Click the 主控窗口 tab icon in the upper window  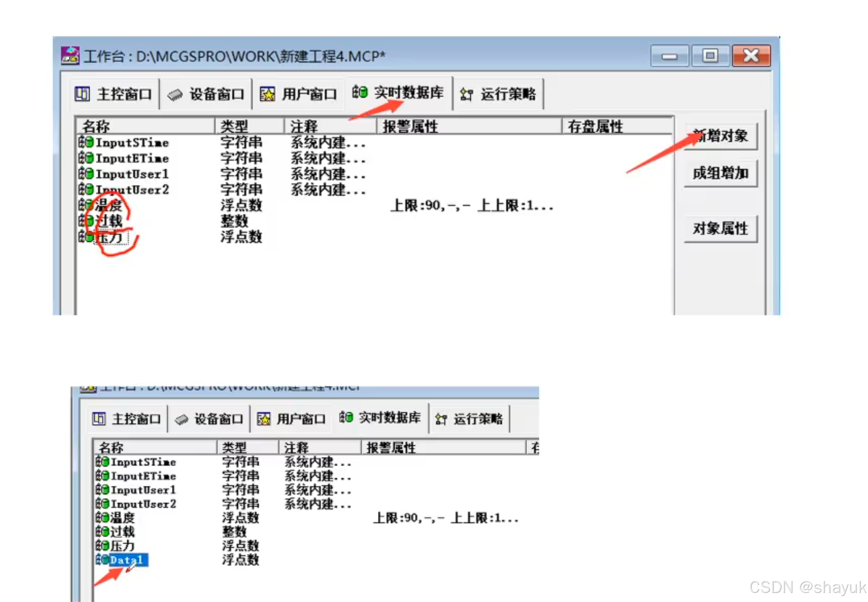coord(82,94)
